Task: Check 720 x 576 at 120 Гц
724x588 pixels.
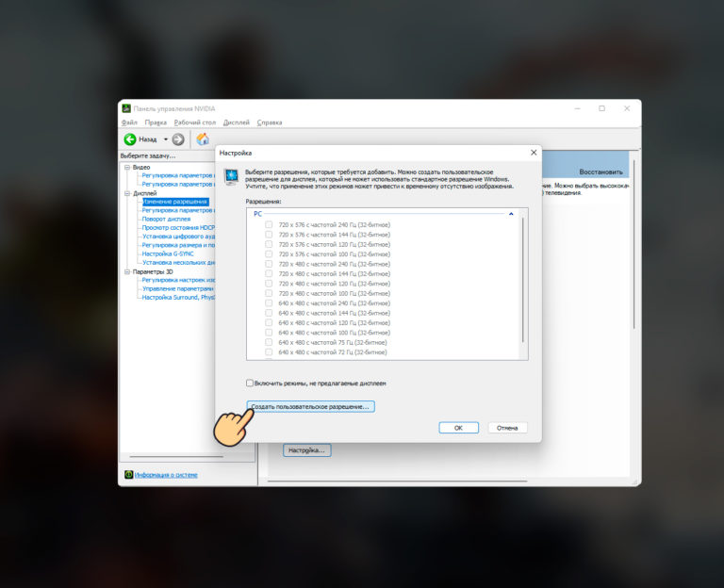Action: [269, 244]
